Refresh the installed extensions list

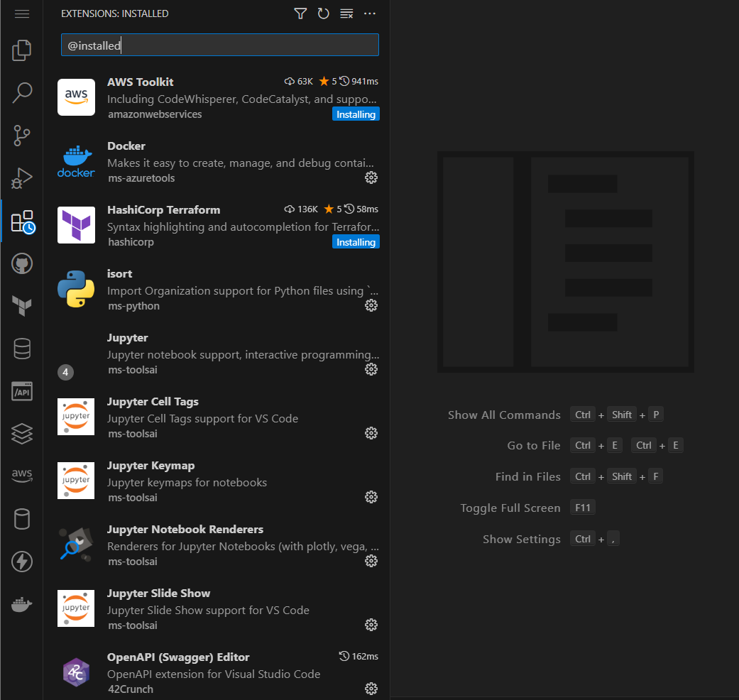pos(323,13)
